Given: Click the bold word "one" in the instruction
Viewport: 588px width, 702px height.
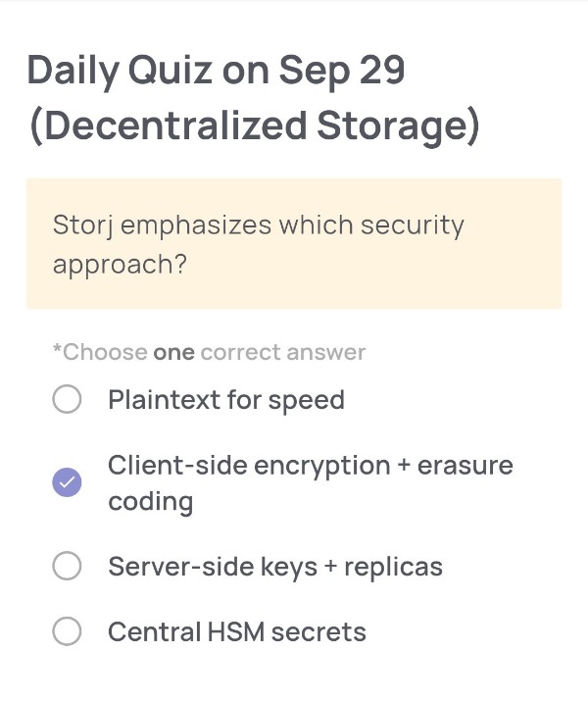Looking at the screenshot, I should [x=173, y=353].
